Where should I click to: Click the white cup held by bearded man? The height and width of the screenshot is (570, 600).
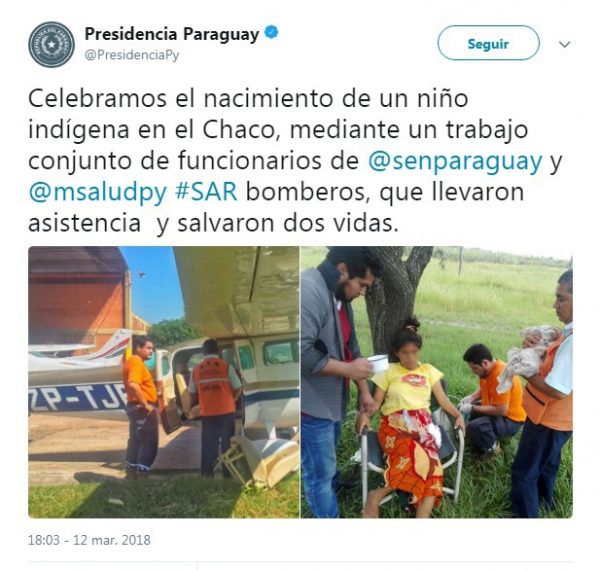click(378, 363)
